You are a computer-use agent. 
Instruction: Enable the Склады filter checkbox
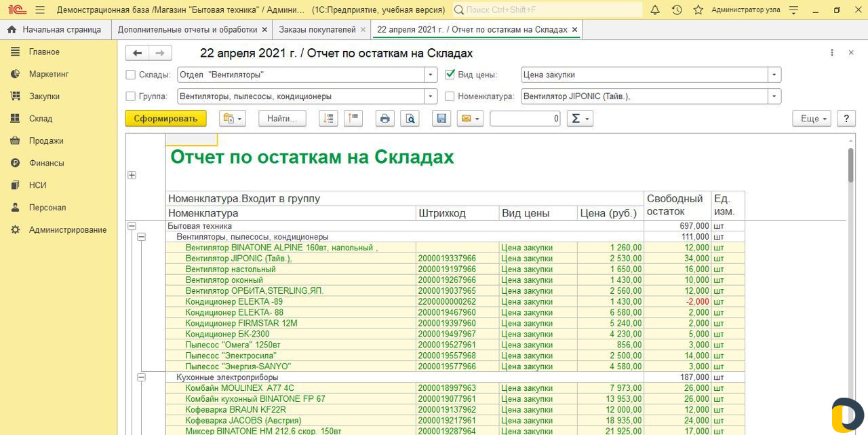pyautogui.click(x=130, y=75)
